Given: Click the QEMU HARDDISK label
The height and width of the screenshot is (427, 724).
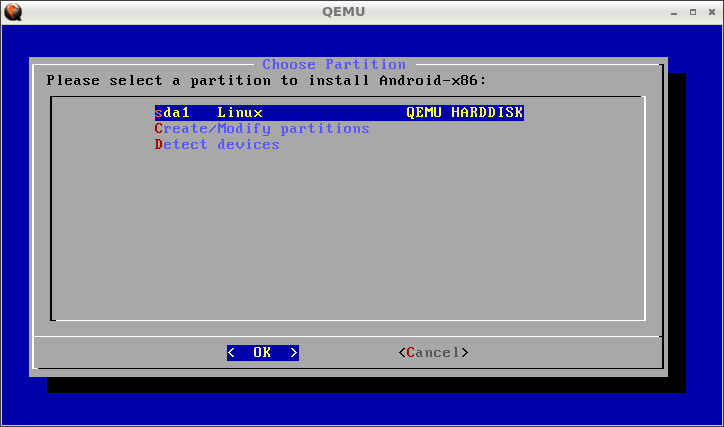Looking at the screenshot, I should tap(465, 113).
